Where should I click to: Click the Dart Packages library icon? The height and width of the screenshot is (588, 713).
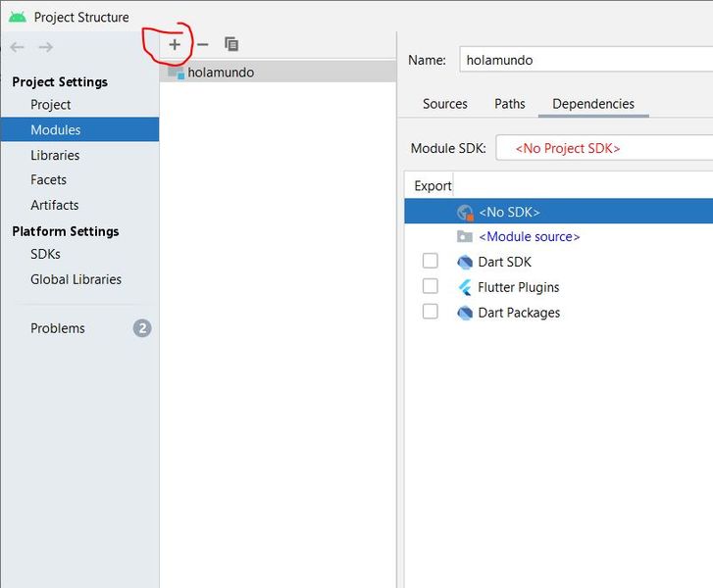(x=465, y=313)
